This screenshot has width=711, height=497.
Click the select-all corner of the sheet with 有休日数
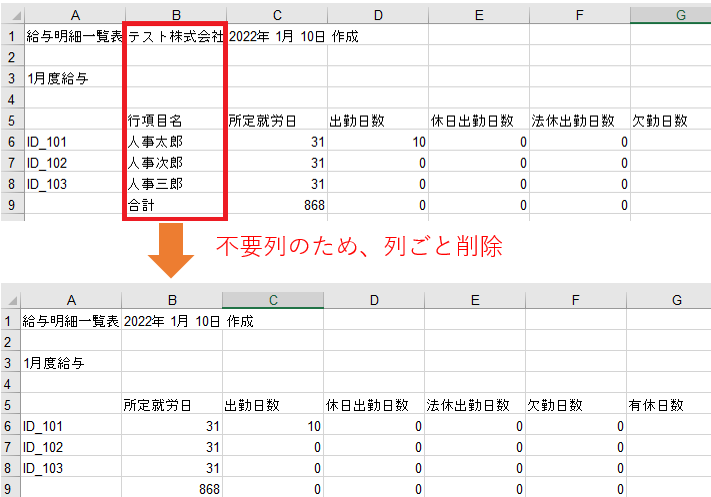(x=11, y=300)
